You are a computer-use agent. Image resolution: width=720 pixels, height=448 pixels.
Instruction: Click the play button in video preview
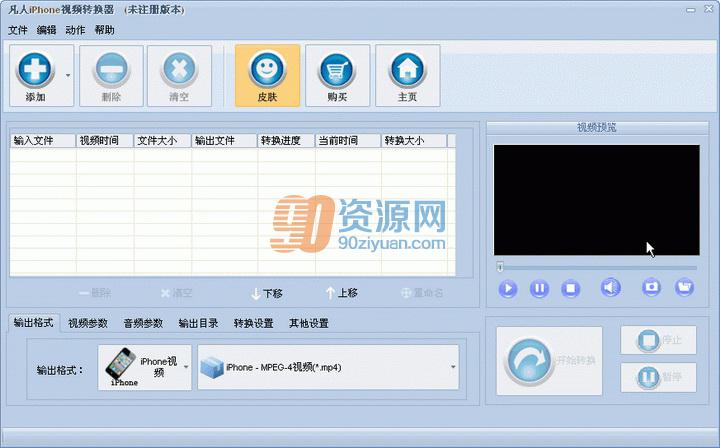(508, 289)
